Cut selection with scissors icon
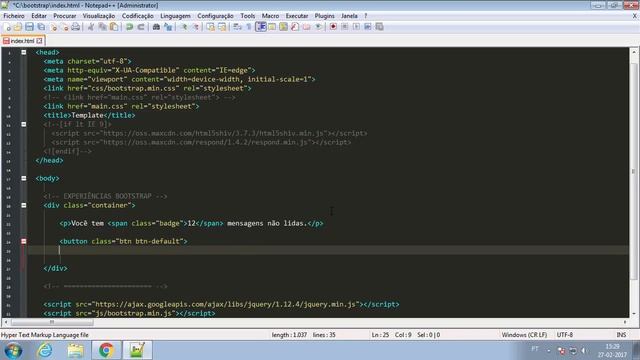The height and width of the screenshot is (360, 640). [x=91, y=27]
